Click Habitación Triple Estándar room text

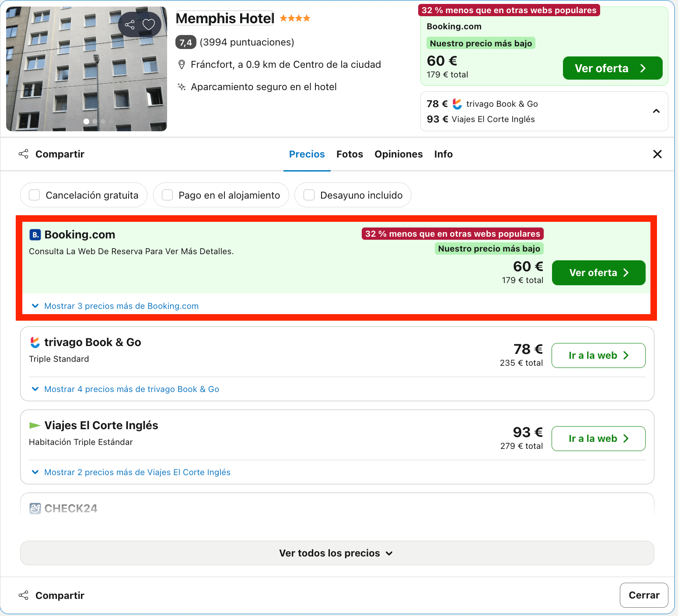coord(81,442)
